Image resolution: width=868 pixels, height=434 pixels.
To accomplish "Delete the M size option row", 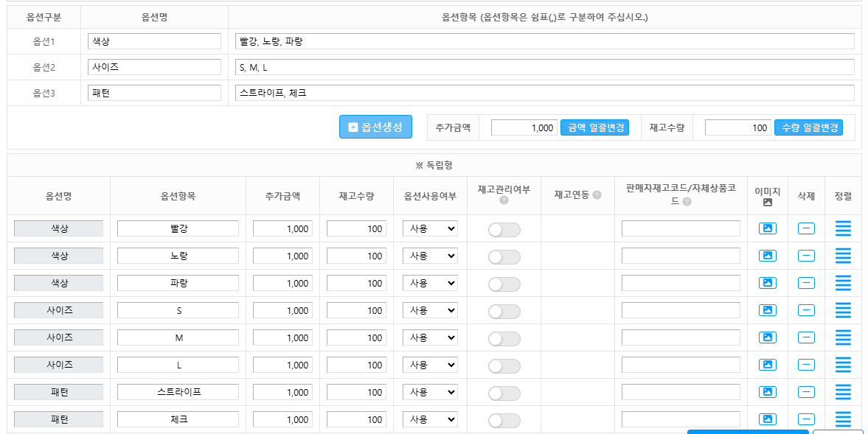I will point(806,338).
